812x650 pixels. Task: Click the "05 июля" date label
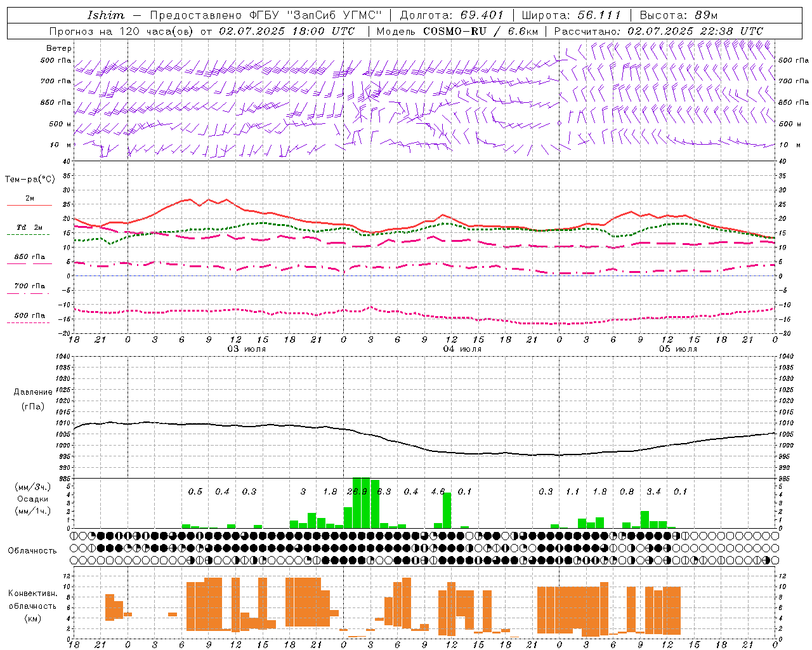[678, 349]
